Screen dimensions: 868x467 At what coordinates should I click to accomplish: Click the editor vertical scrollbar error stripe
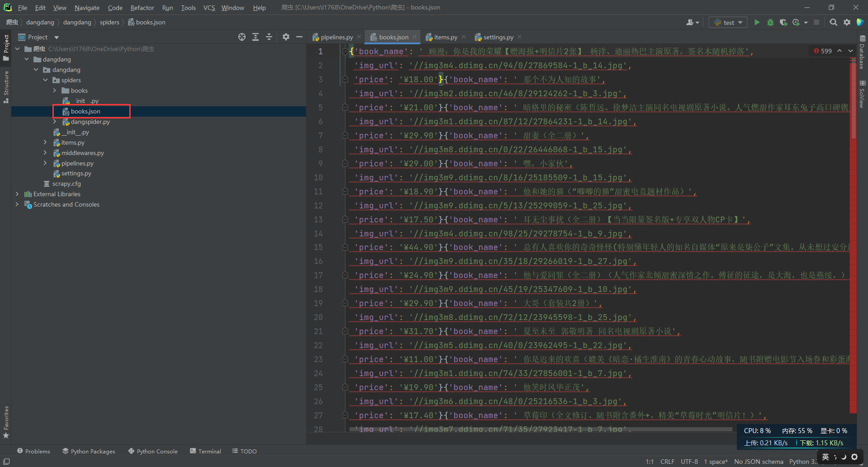coord(853,235)
